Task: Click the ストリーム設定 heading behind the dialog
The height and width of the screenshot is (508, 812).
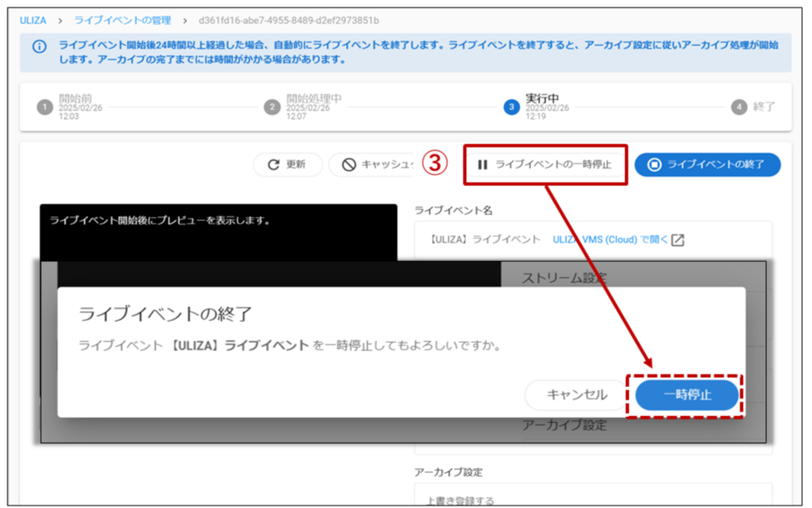Action: (x=564, y=279)
